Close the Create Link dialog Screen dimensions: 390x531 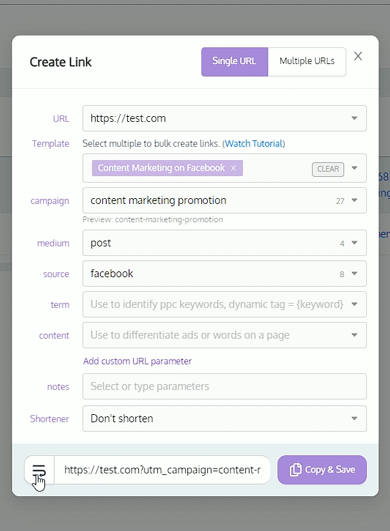point(358,56)
